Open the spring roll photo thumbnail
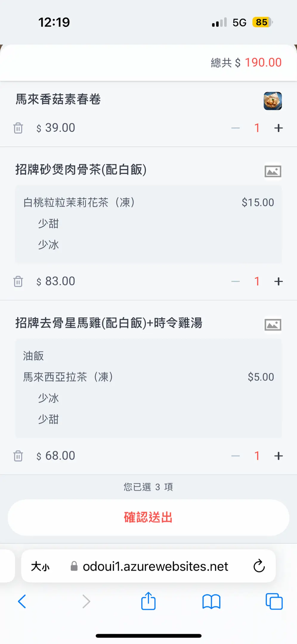 (273, 101)
